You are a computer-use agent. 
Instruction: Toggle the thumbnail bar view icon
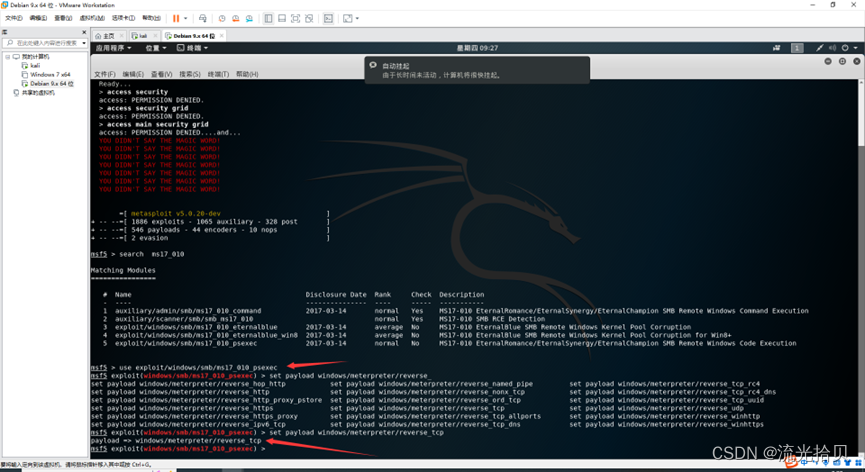pyautogui.click(x=282, y=18)
